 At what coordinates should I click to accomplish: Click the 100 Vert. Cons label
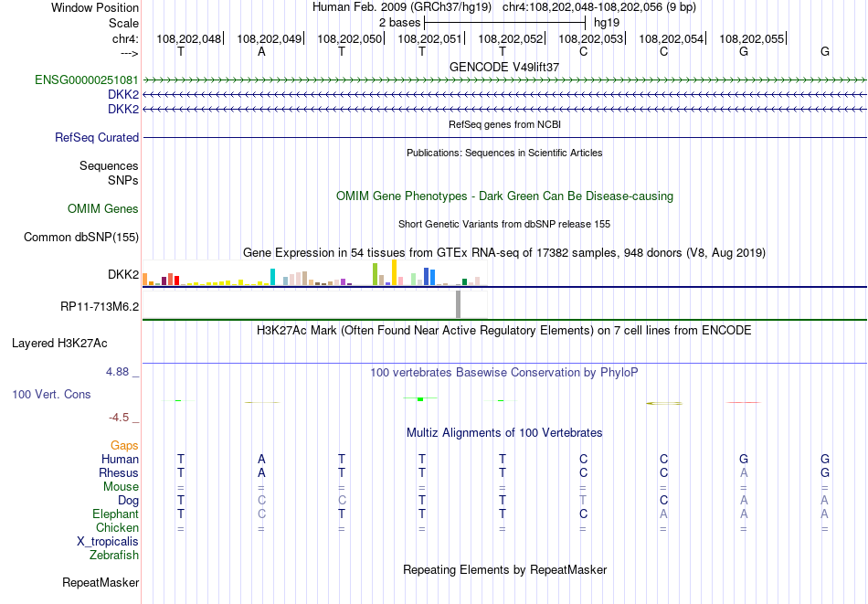click(x=51, y=394)
